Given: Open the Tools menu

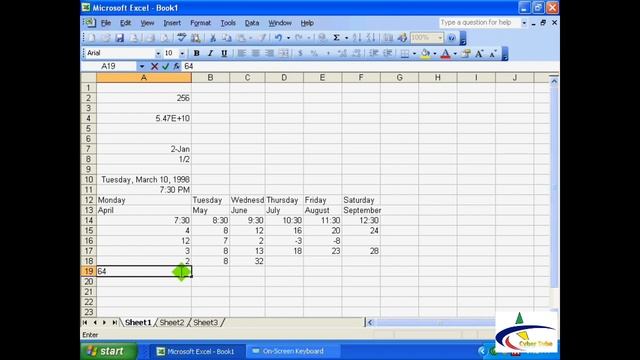Looking at the screenshot, I should tap(228, 23).
